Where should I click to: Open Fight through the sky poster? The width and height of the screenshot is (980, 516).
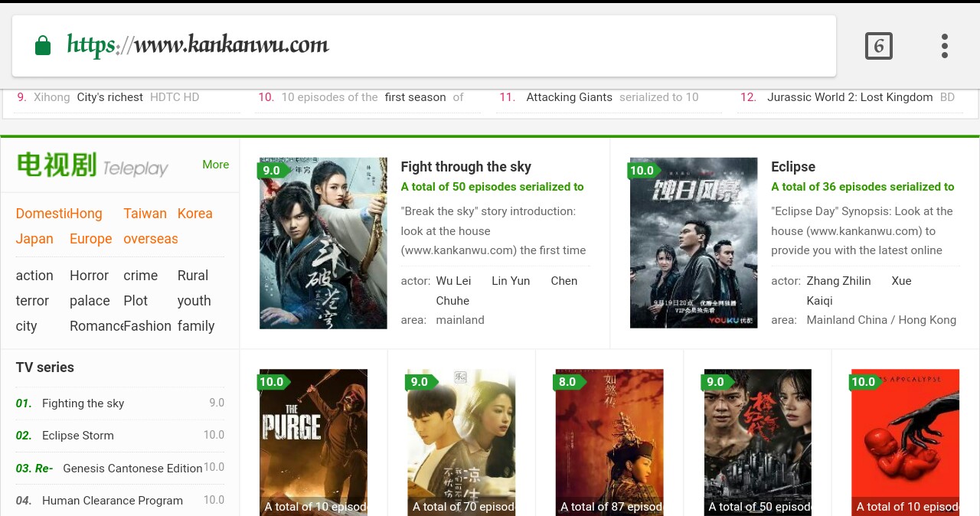[323, 243]
